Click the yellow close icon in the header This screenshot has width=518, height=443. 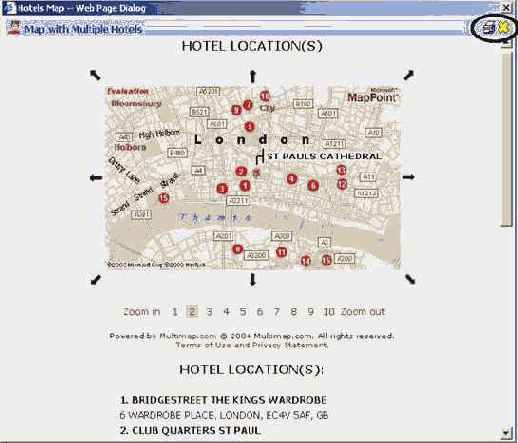coord(503,28)
